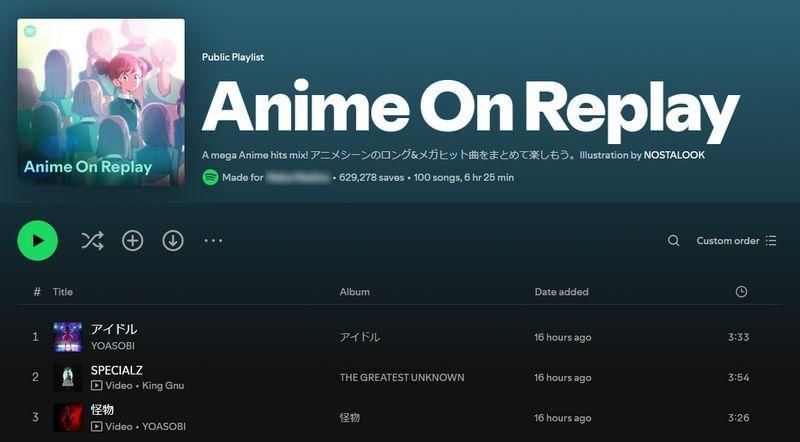Click the duration clock column icon
800x442 pixels.
point(741,292)
